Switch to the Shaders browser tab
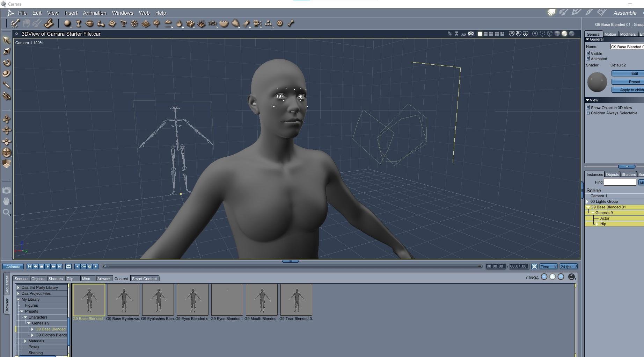 56,279
